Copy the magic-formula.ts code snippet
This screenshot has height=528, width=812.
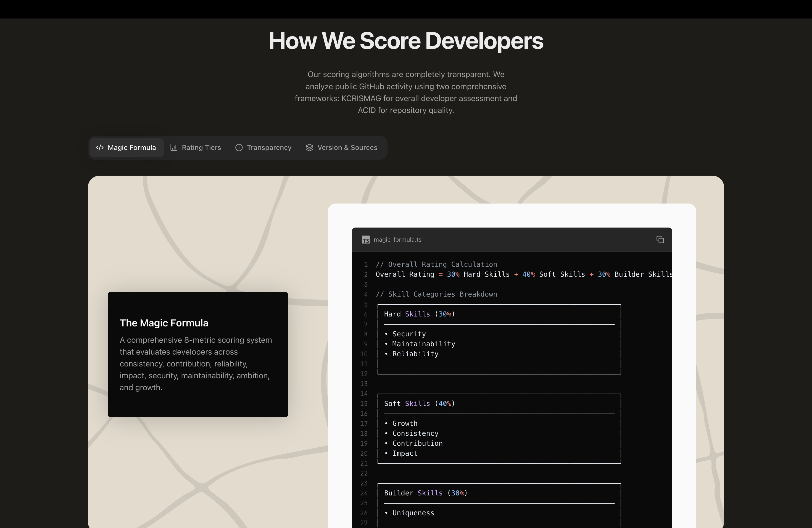click(x=660, y=240)
